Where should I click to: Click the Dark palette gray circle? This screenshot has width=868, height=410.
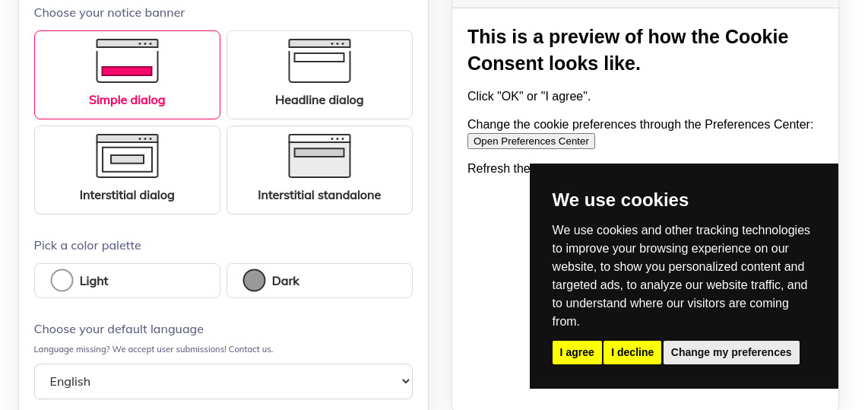click(x=254, y=281)
